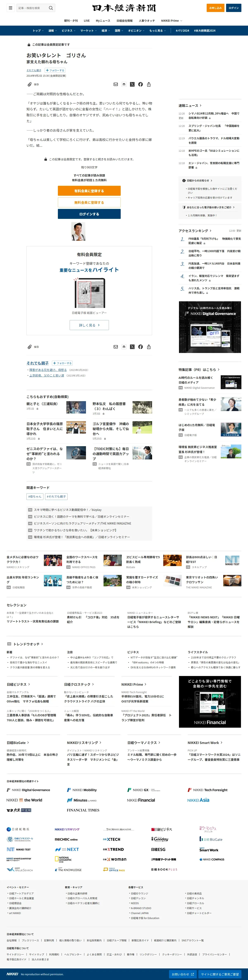Open the hamburger menu icon
The image size is (248, 980).
click(x=11, y=8)
